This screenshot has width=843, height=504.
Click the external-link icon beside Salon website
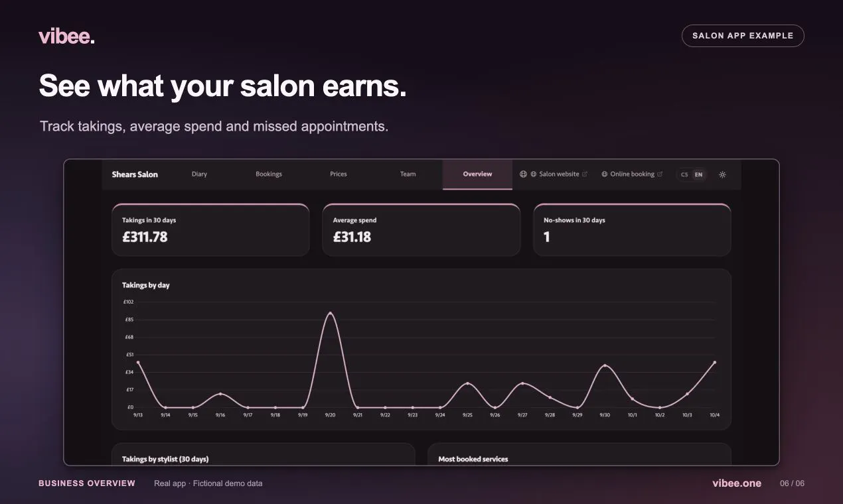585,174
